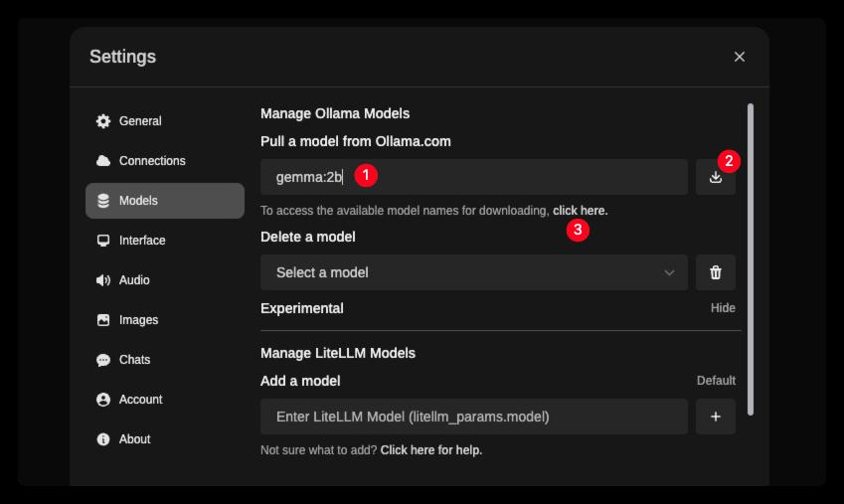Click the Chats speech bubble icon
Screen dimensions: 844x504
[x=103, y=360]
